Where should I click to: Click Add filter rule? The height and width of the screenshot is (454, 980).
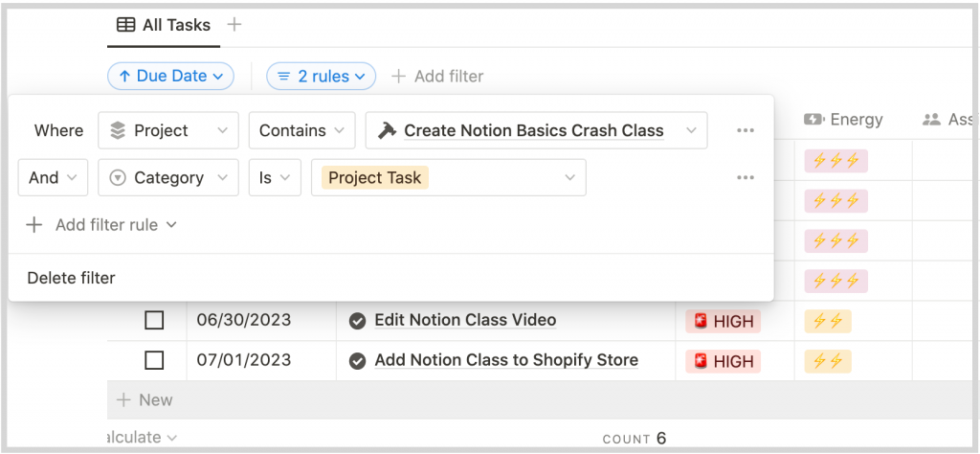pos(101,225)
